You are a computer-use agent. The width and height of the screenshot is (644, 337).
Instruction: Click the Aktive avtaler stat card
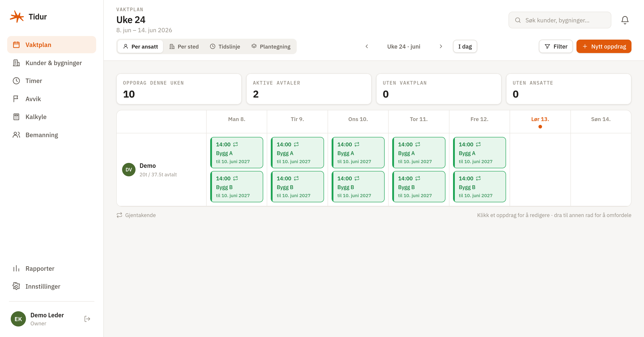(x=309, y=89)
